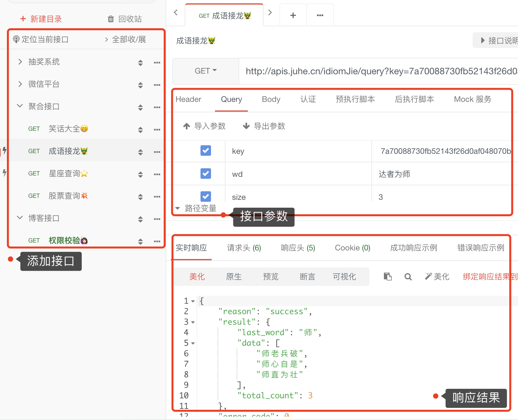Switch to 请求头 (6) tab

tap(244, 248)
